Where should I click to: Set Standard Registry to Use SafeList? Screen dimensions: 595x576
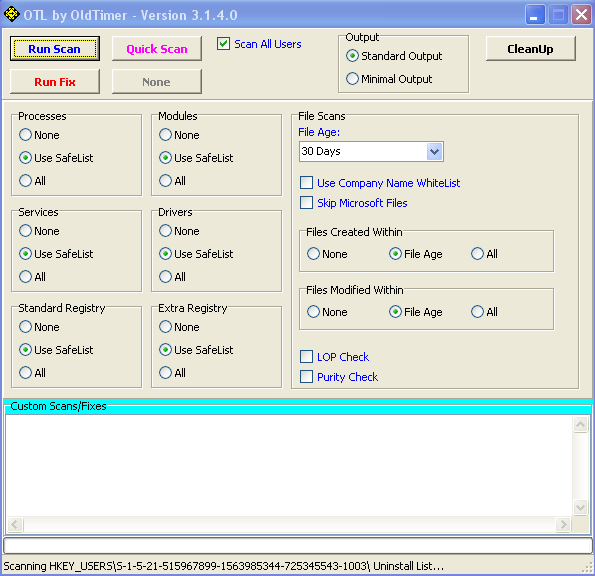point(25,349)
